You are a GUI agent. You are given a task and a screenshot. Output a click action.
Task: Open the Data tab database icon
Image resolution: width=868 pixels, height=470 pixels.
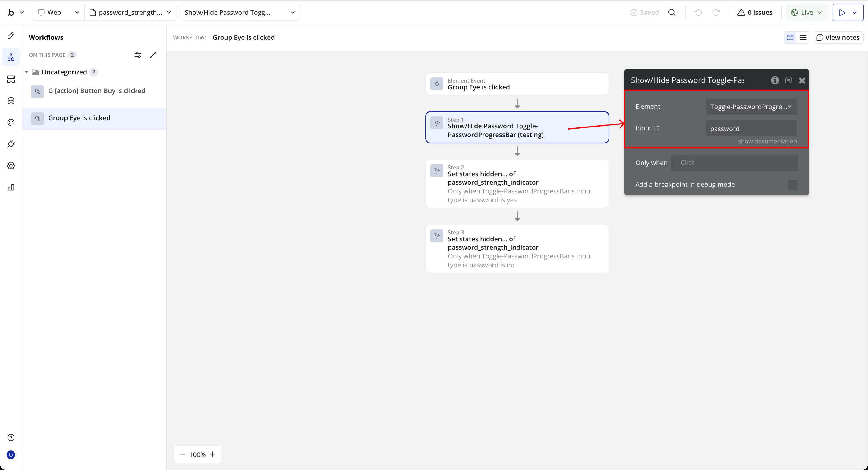(x=11, y=101)
